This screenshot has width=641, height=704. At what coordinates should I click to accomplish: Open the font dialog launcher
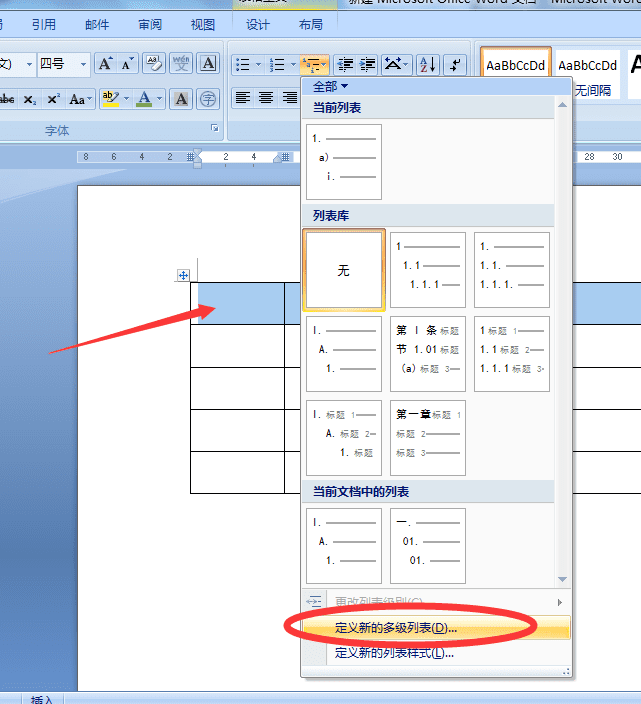point(215,128)
